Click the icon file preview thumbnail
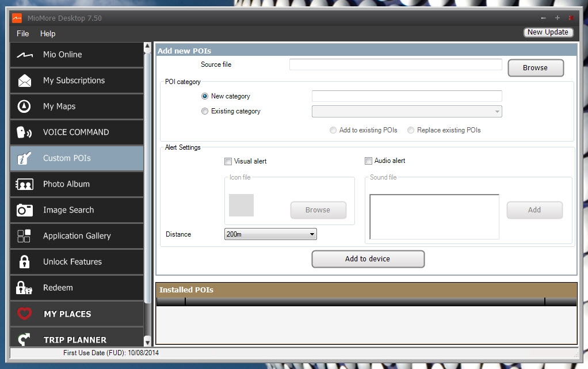 tap(241, 205)
